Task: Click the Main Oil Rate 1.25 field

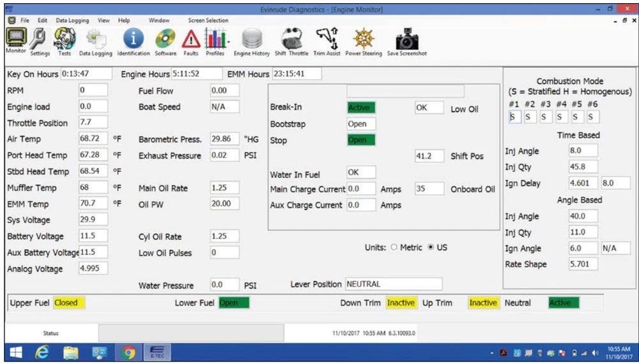Action: [225, 188]
